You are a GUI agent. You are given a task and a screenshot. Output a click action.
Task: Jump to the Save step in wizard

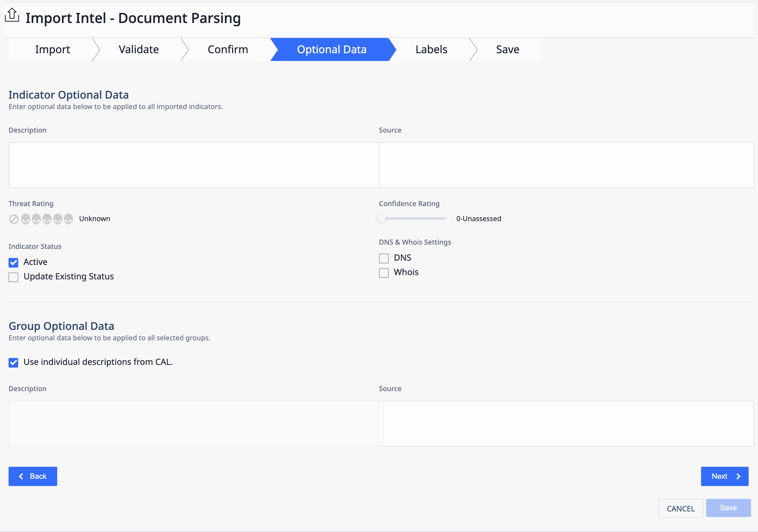coord(507,49)
